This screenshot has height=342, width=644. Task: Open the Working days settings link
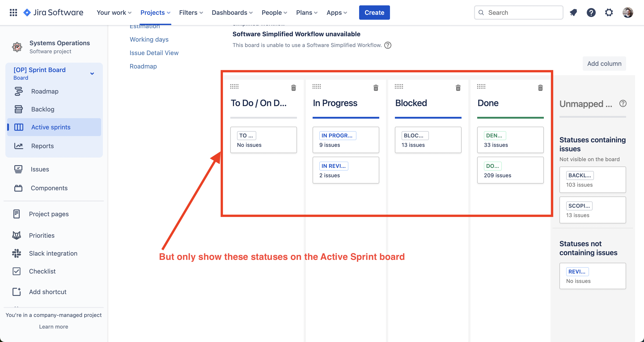click(149, 39)
